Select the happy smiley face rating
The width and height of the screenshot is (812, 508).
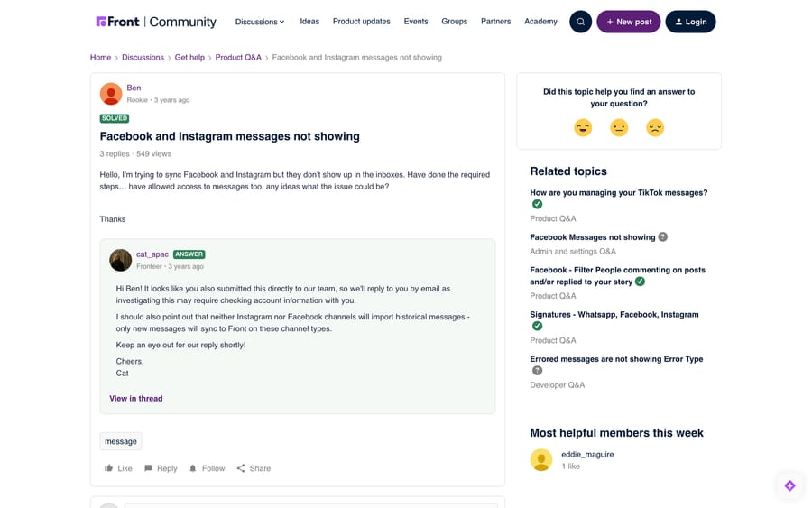tap(583, 127)
